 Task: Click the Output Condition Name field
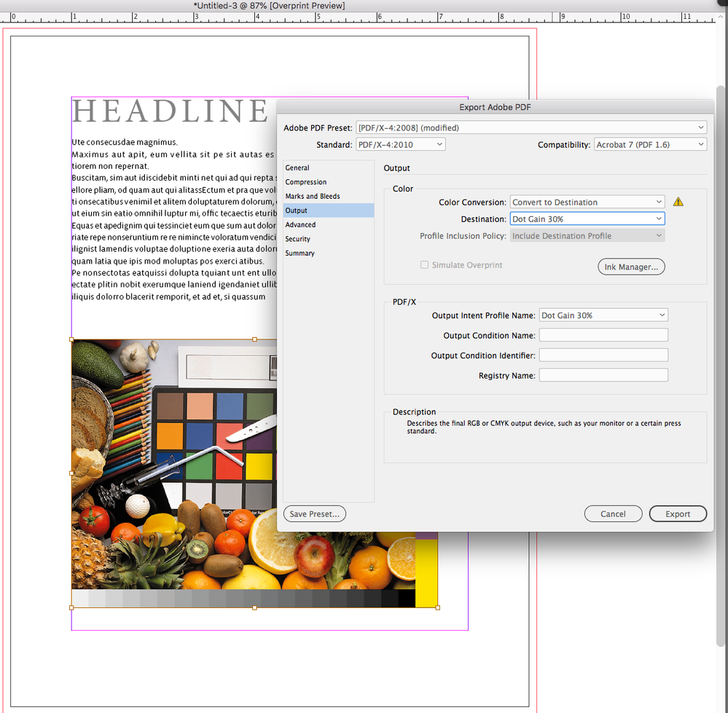603,336
